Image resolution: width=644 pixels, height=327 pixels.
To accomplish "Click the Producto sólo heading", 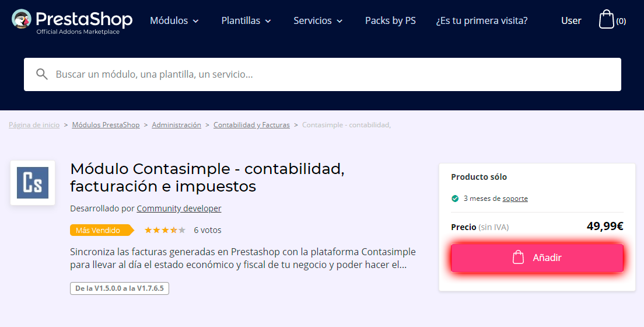I will [479, 178].
